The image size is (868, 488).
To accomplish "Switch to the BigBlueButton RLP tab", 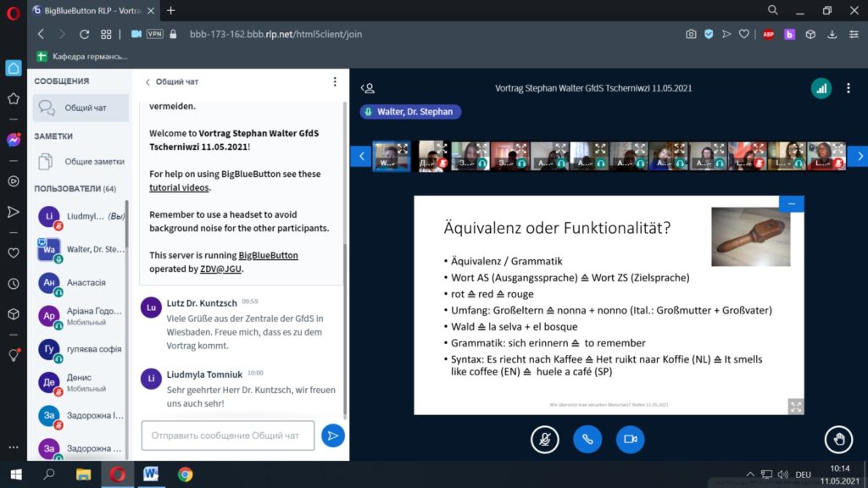I will pyautogui.click(x=93, y=10).
